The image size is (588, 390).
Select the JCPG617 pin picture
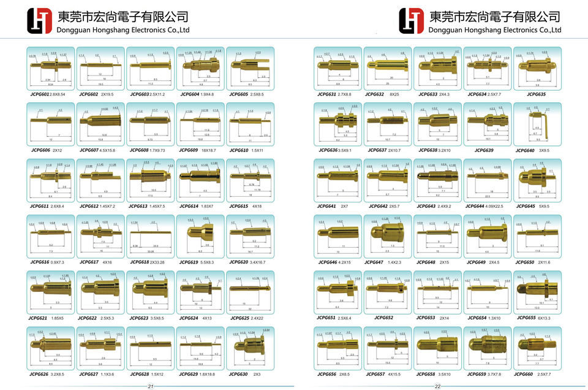click(100, 237)
